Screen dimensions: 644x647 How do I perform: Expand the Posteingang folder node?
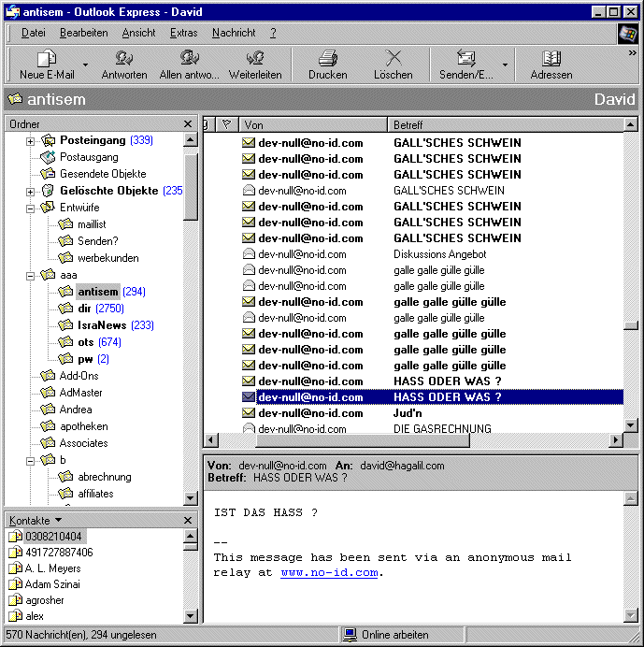(x=30, y=140)
